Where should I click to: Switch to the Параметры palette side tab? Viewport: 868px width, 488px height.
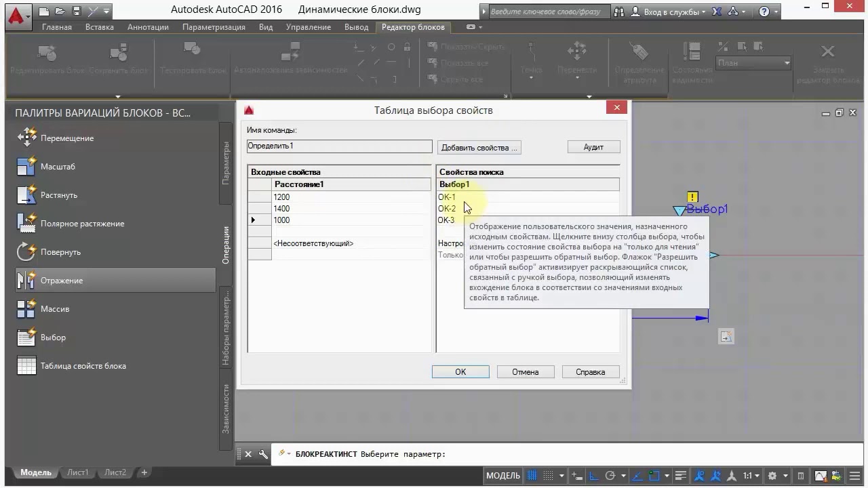tap(226, 163)
